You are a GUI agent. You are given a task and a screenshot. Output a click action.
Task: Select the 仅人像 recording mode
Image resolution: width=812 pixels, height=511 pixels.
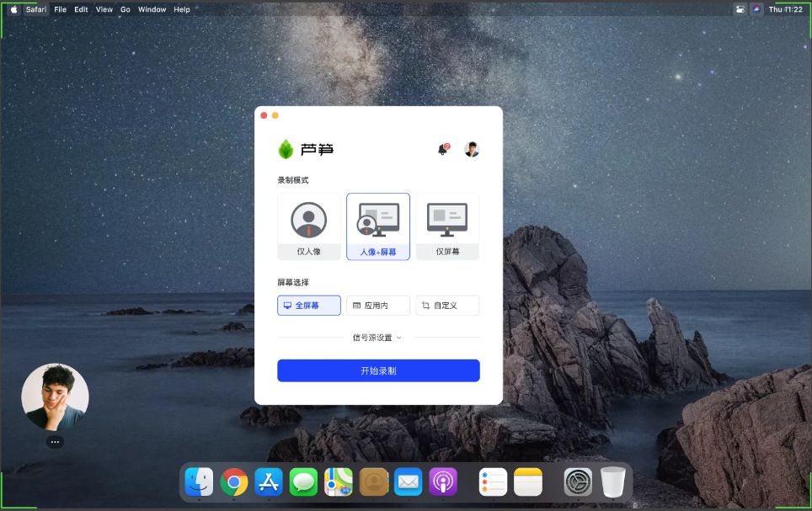coord(308,226)
